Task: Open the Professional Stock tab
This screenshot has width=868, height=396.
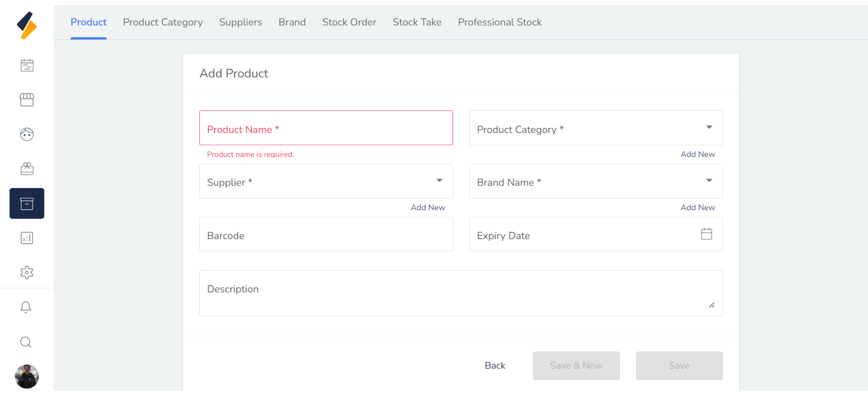Action: click(499, 22)
